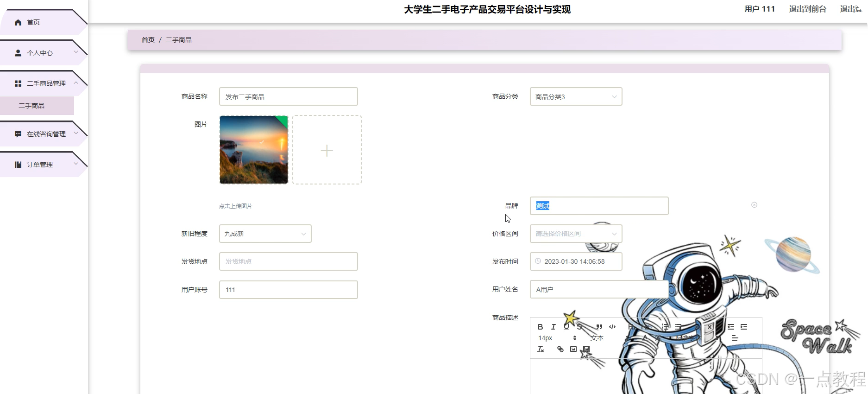Insert video via editor film icon
This screenshot has height=394, width=868.
coord(586,349)
